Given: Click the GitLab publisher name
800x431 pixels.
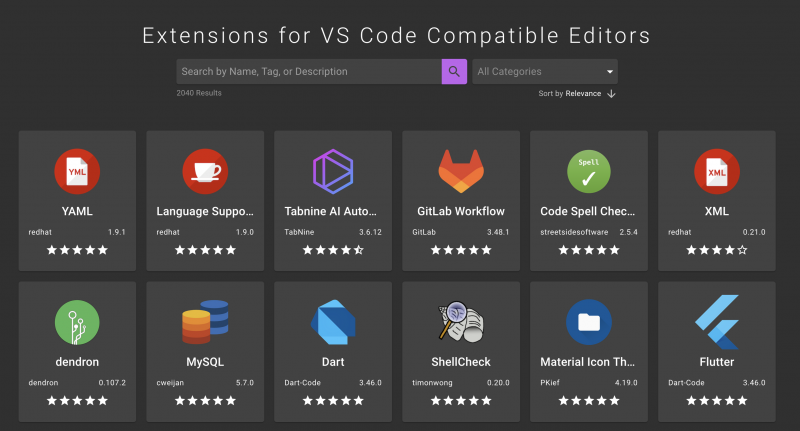Looking at the screenshot, I should point(424,232).
